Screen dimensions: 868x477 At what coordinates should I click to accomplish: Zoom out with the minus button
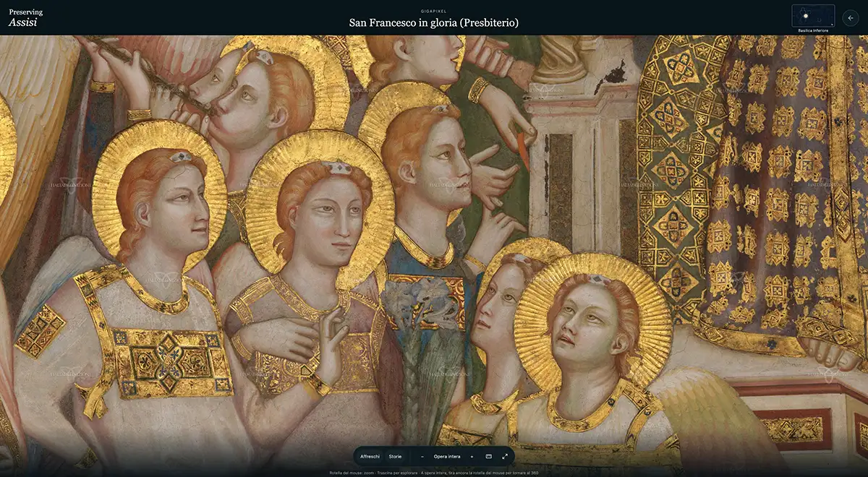pos(422,457)
